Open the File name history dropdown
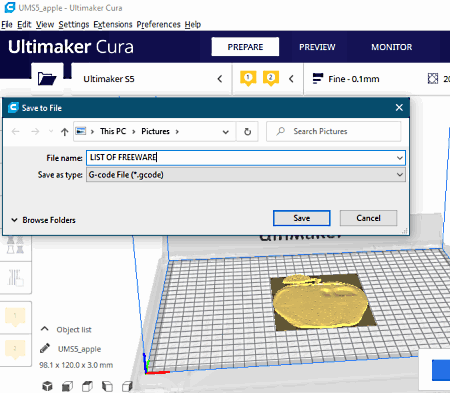 point(400,158)
